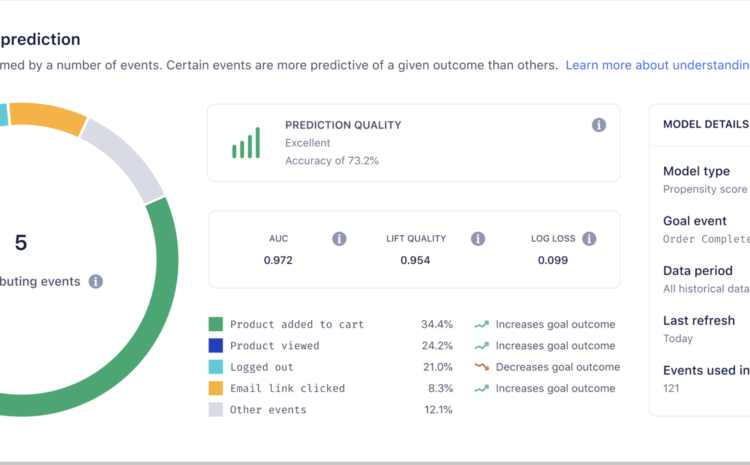Click the 'Logged out' legend label
Screen dimensions: 750x465
(x=262, y=367)
